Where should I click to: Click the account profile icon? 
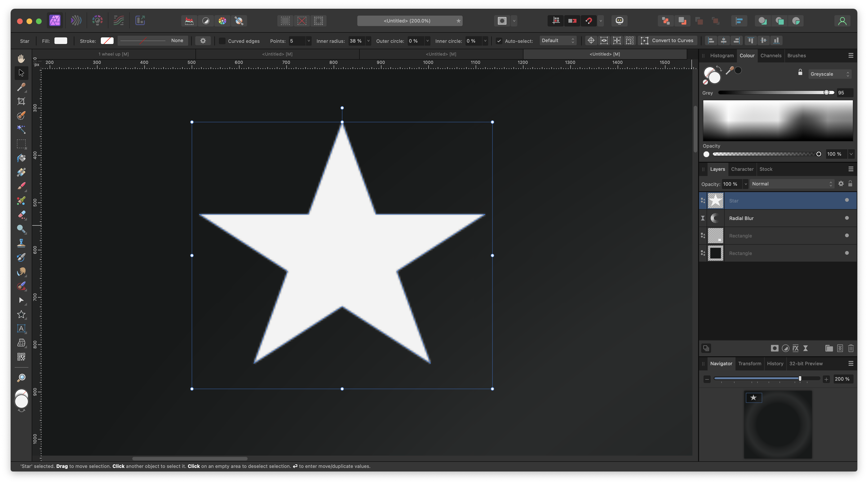[842, 21]
